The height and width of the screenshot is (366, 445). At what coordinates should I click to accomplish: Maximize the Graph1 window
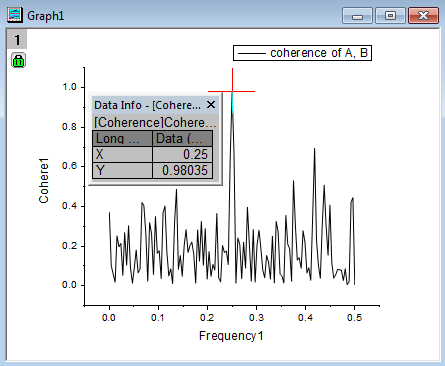tap(390, 16)
